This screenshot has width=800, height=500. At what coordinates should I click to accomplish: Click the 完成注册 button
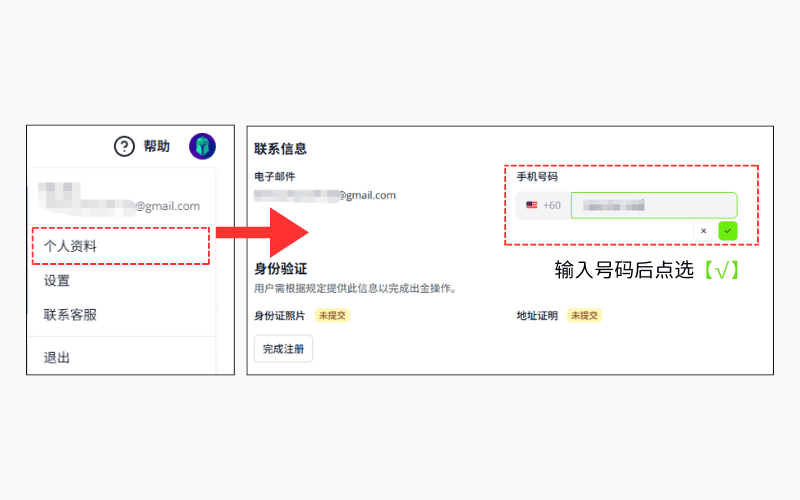click(x=283, y=349)
